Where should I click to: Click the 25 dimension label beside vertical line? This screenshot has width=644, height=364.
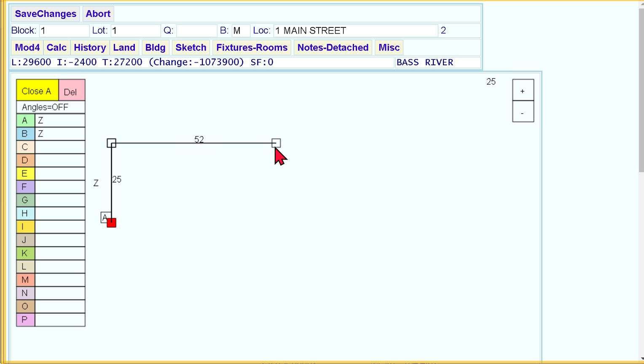117,179
